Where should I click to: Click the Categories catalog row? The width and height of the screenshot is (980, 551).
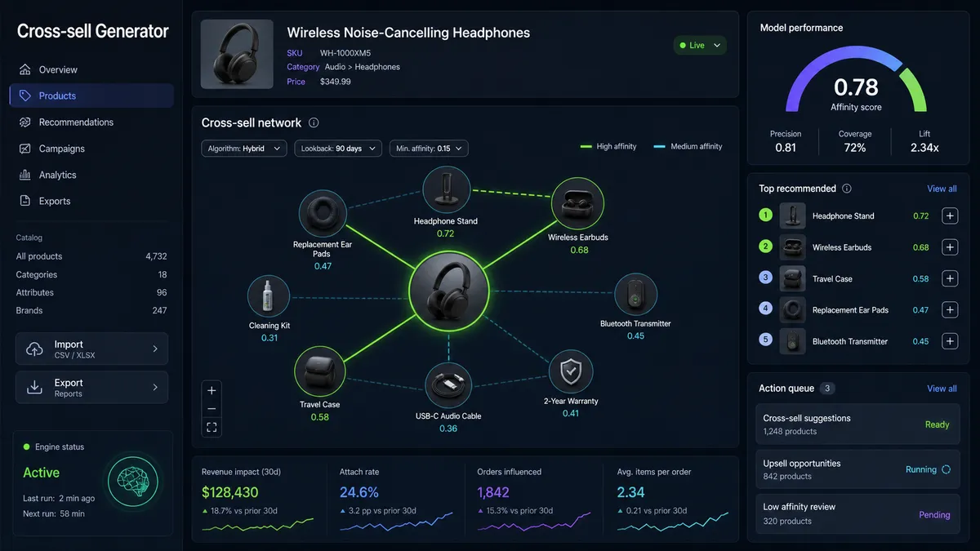pyautogui.click(x=91, y=274)
